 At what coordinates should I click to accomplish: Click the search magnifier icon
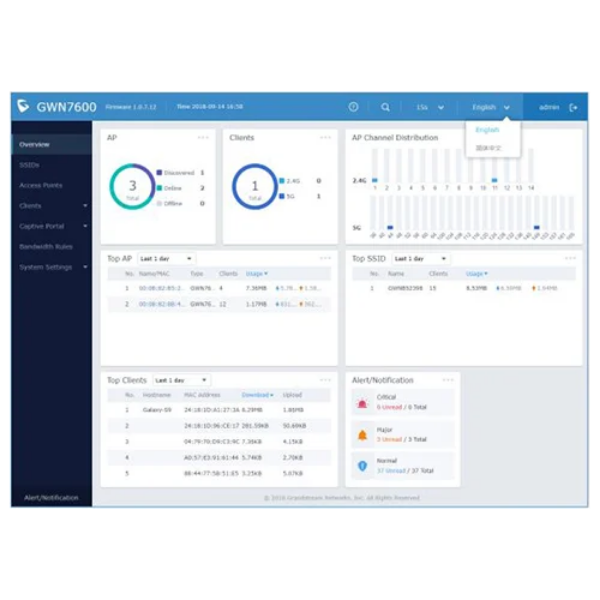click(x=385, y=107)
